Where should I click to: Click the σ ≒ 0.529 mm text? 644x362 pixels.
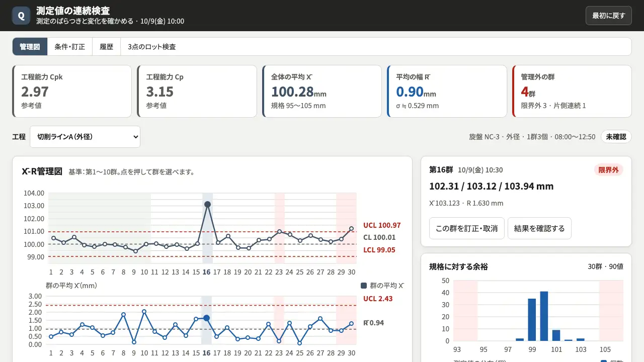click(418, 106)
